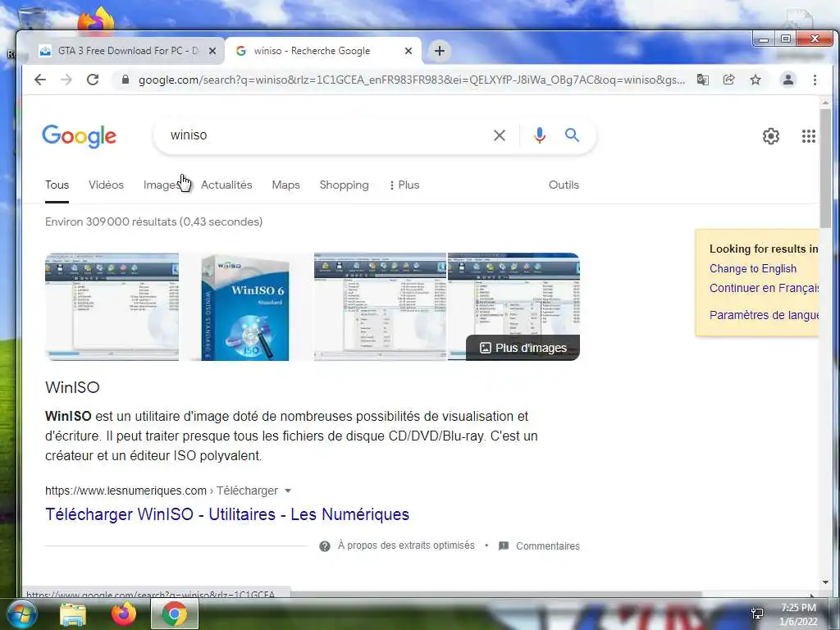Open first WinISO screenshot thumbnail
Image resolution: width=840 pixels, height=630 pixels.
click(112, 307)
